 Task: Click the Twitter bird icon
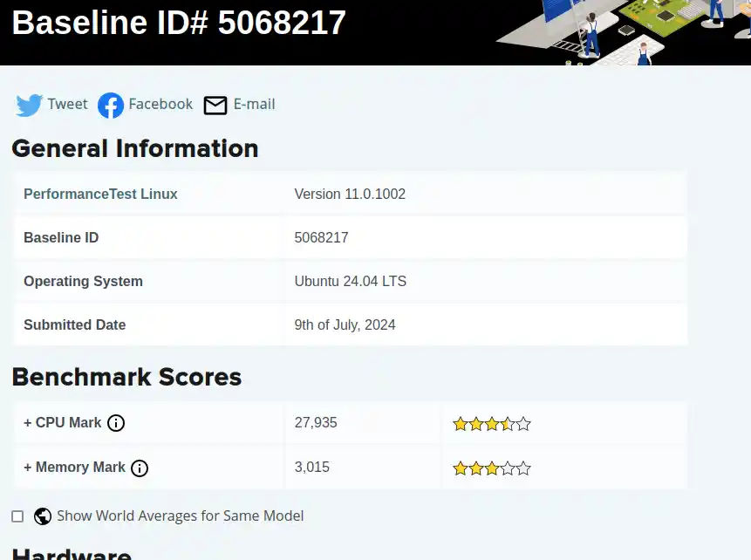[x=29, y=105]
